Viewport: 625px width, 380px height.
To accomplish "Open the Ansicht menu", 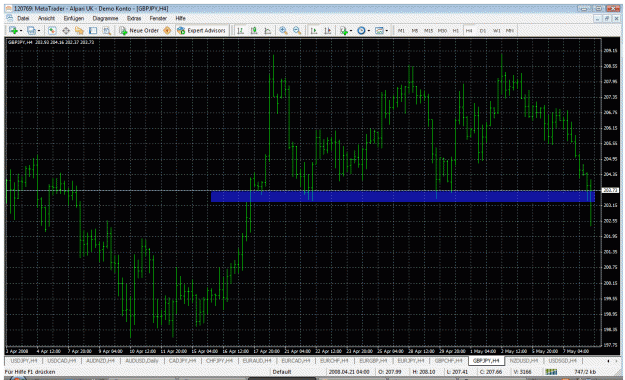I will 47,18.
